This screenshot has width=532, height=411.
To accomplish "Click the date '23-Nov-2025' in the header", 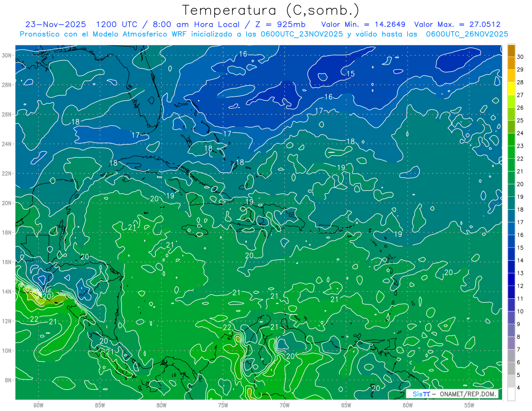I will coord(56,24).
